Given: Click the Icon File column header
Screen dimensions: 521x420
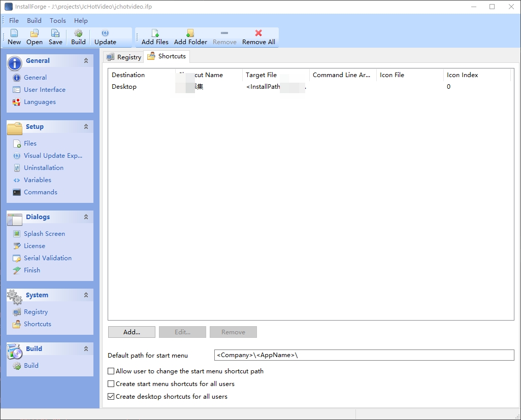Looking at the screenshot, I should [x=410, y=75].
